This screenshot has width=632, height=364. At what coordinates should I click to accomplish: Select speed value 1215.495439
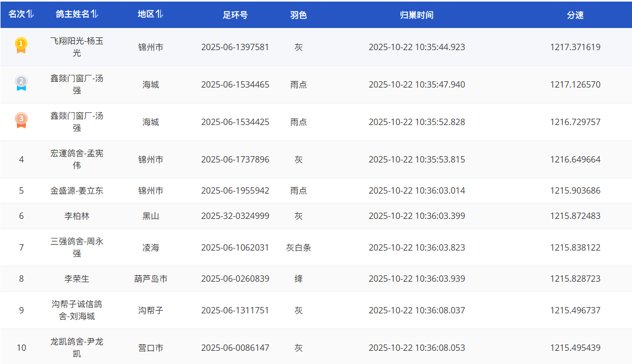[575, 348]
